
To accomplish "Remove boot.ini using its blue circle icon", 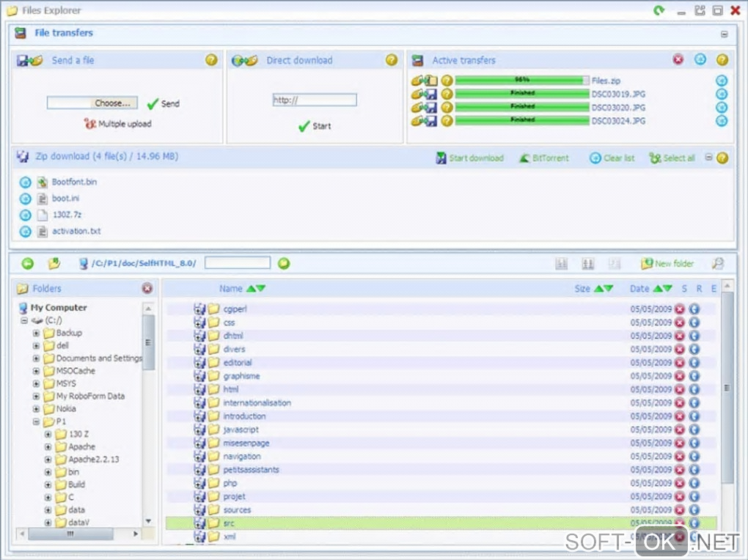I will click(25, 199).
